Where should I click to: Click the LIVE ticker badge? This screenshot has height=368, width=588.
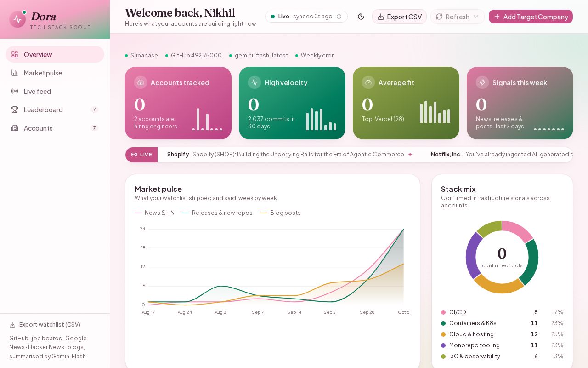pyautogui.click(x=141, y=155)
